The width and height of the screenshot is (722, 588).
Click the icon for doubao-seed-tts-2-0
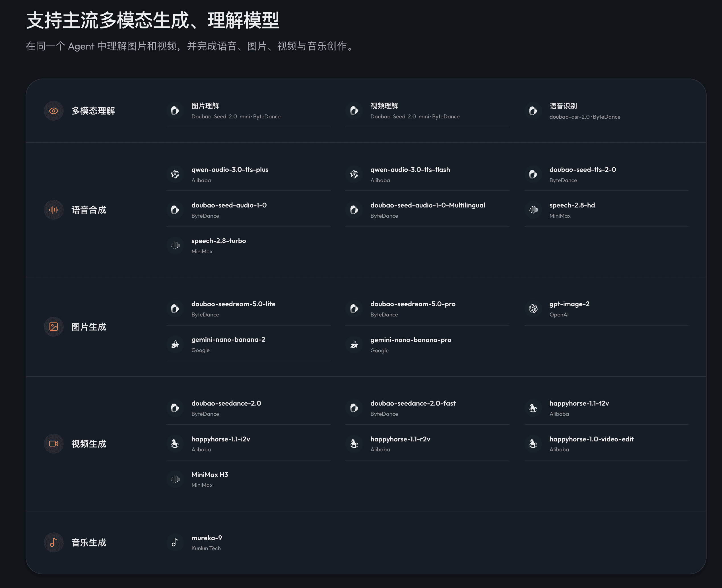533,174
